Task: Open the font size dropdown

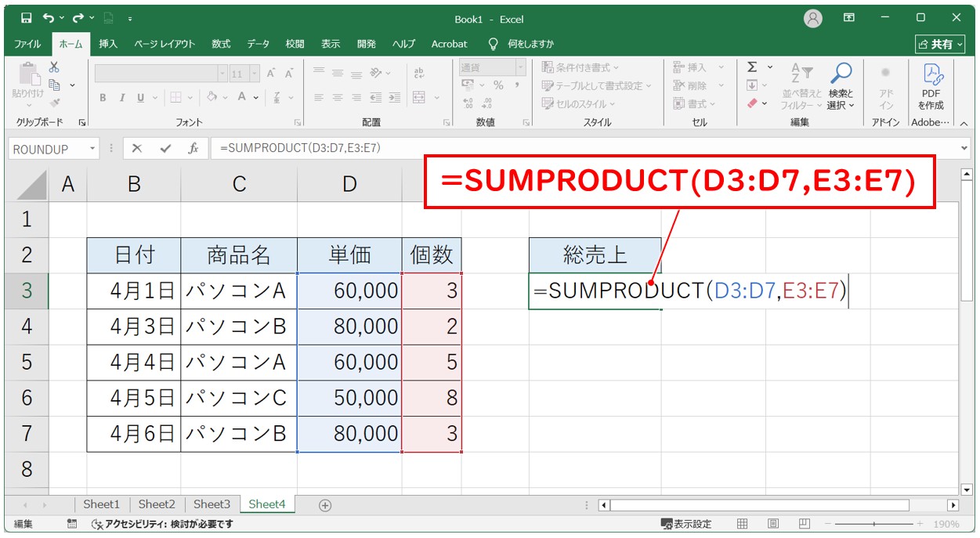Action: pos(255,73)
